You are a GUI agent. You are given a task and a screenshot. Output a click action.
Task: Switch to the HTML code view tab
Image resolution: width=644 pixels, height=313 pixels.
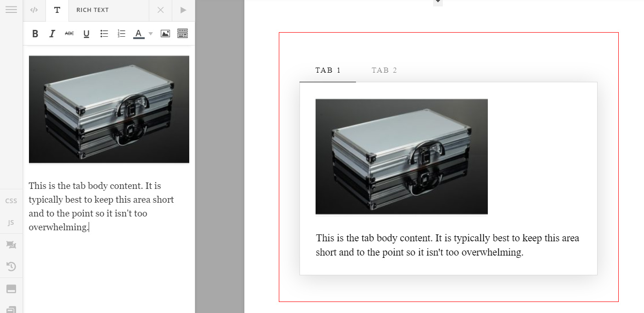34,10
